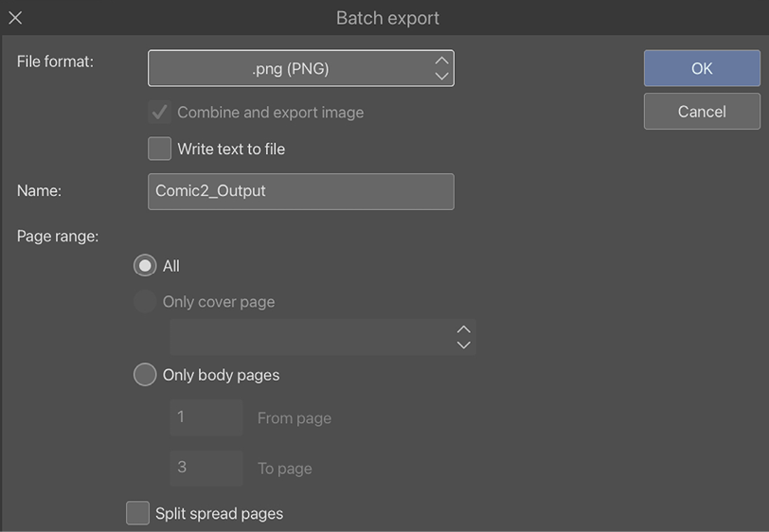Open the cover page selection dropdown

point(323,337)
